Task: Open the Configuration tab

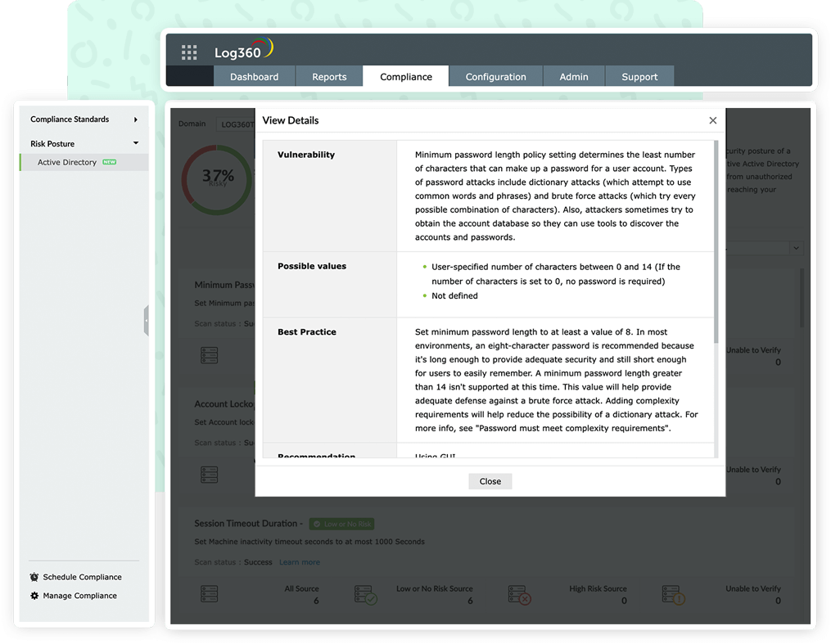Action: coord(495,76)
